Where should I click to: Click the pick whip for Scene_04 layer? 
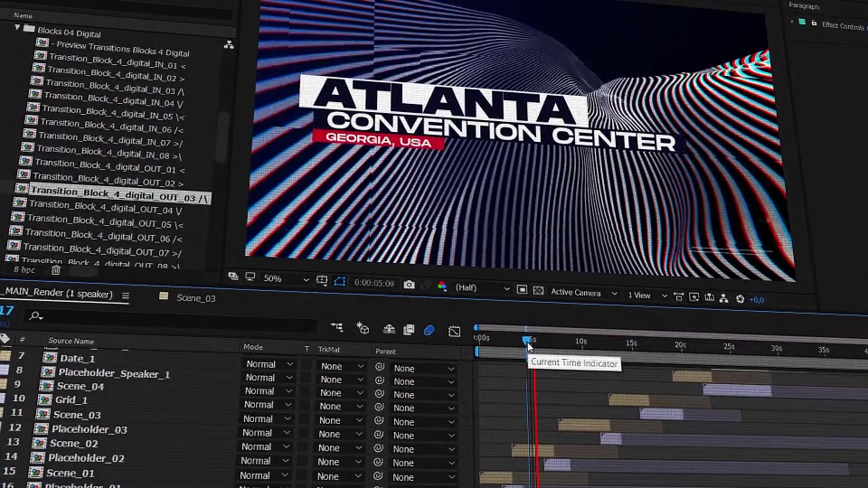(x=379, y=393)
